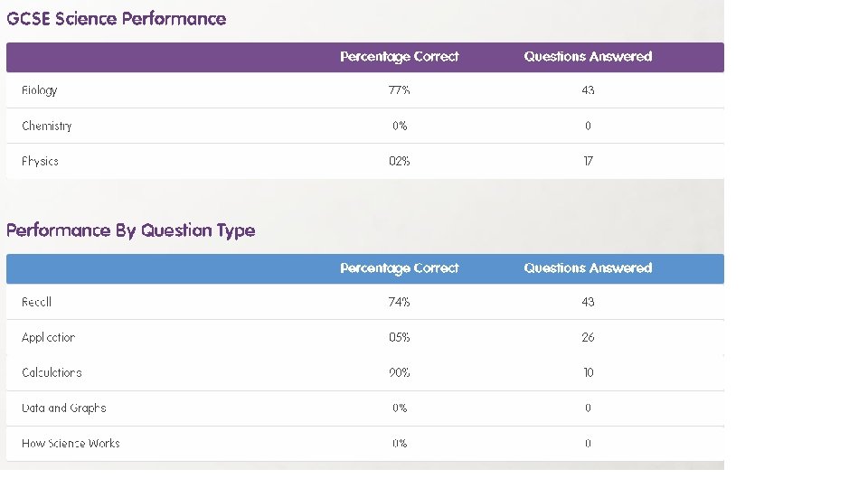The image size is (868, 488).
Task: Click Biology's 43 questions answered value
Action: coord(588,90)
